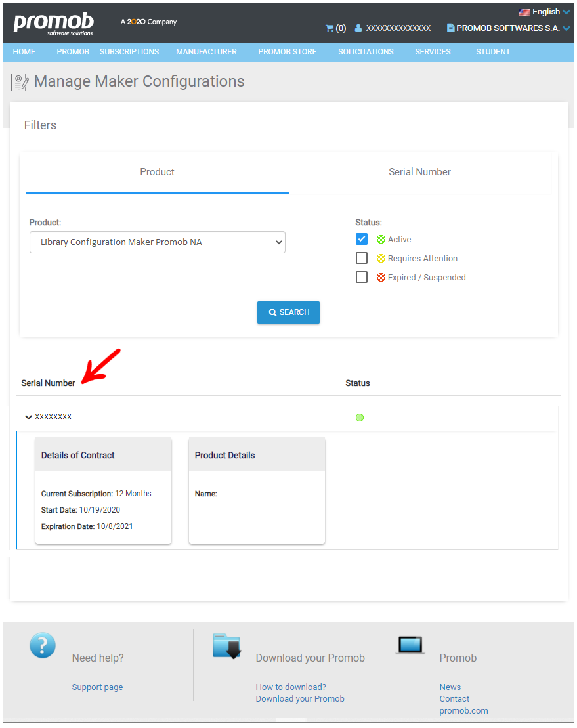Viewport: 577px width, 728px height.
Task: Check the Requires Attention checkbox
Action: pyautogui.click(x=362, y=258)
